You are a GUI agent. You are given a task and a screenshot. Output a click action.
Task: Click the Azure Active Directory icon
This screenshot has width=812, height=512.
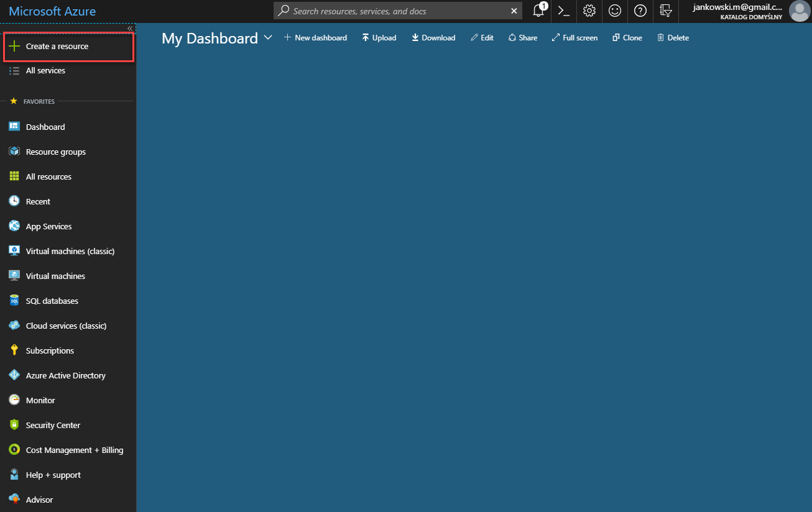14,375
